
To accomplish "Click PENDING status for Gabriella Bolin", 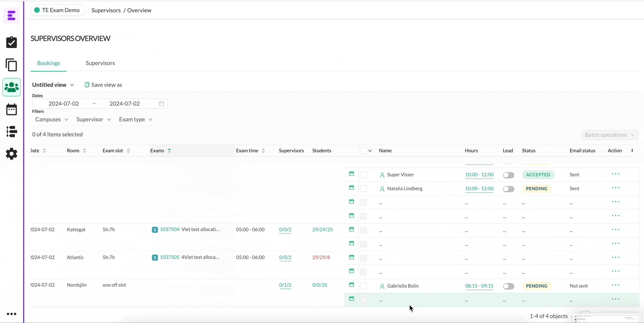I will (537, 286).
